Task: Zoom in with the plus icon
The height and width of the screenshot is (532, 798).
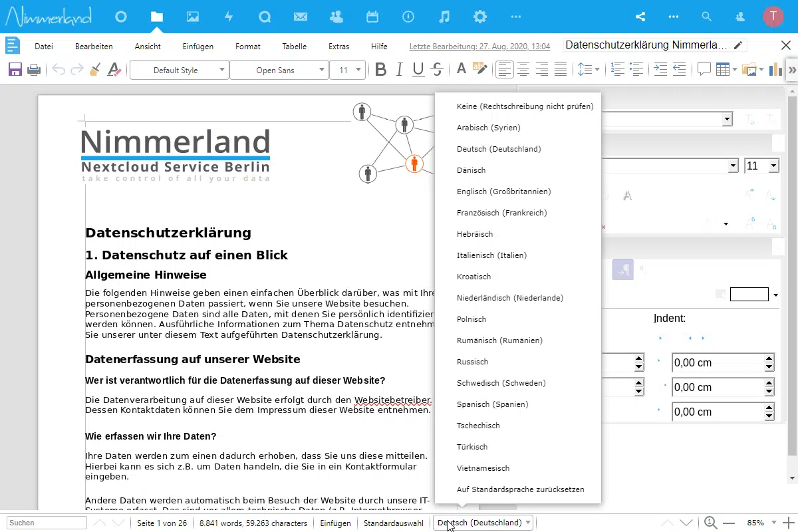Action: click(789, 523)
